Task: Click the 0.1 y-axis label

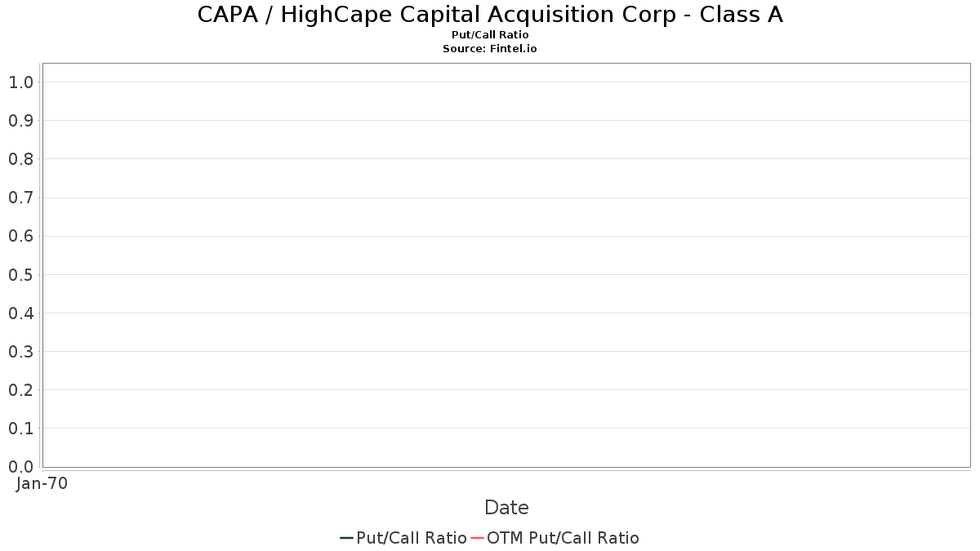Action: pos(20,429)
